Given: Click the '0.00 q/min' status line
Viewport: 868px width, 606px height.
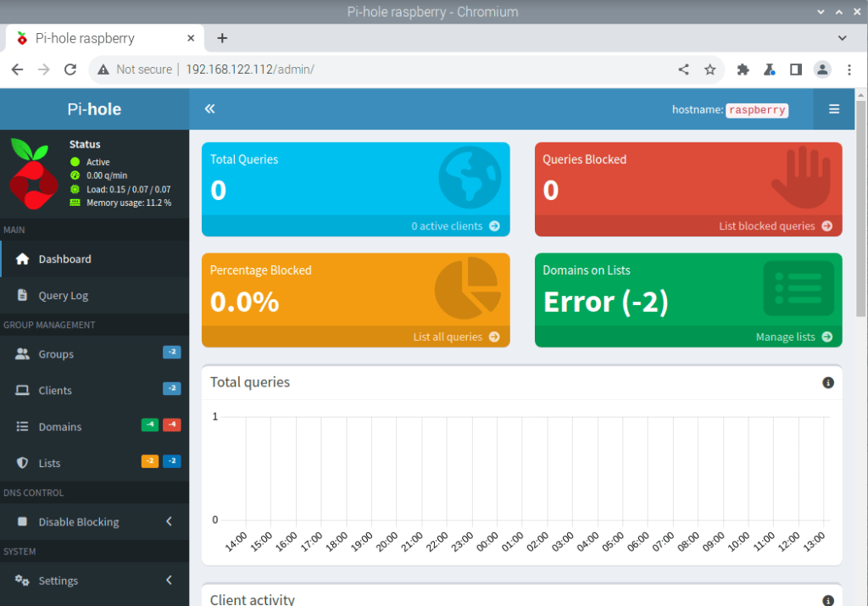Looking at the screenshot, I should coord(107,175).
